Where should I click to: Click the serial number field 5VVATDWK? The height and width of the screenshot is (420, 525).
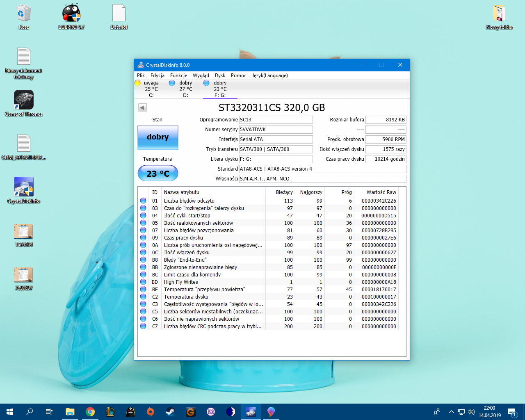pos(276,130)
